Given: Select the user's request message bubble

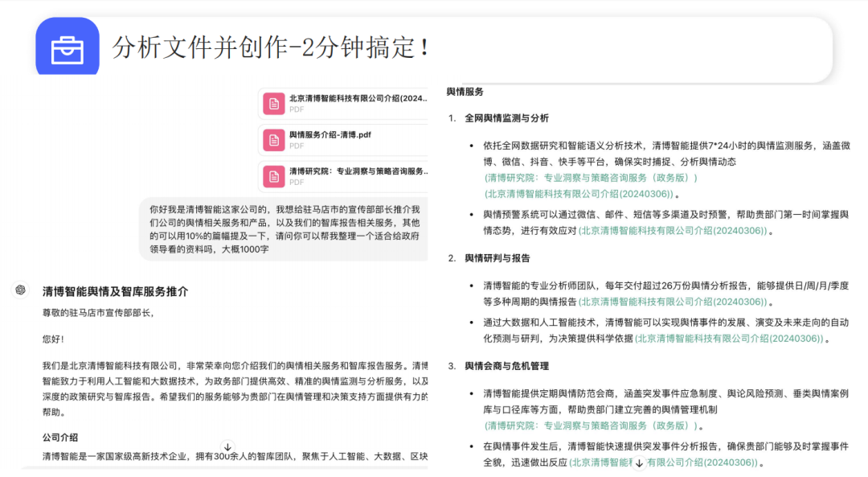Looking at the screenshot, I should 285,229.
